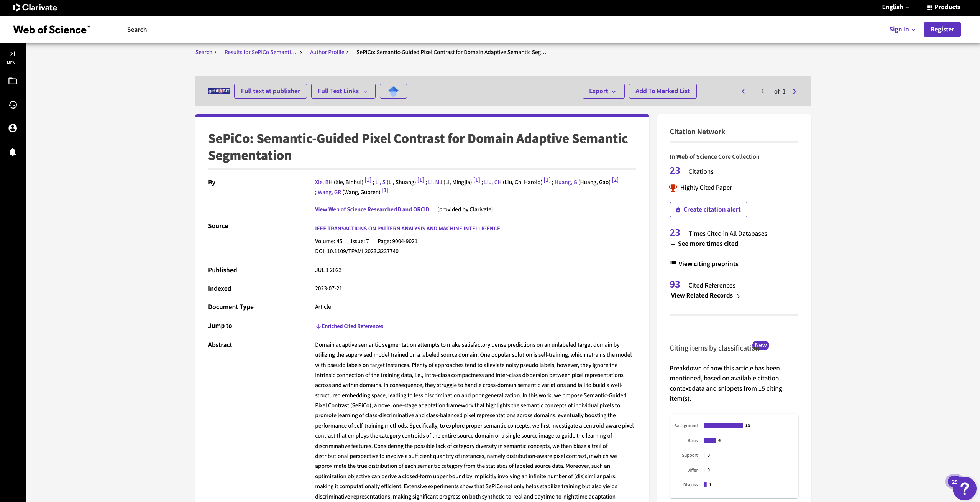Expand See more times cited
This screenshot has height=502, width=980.
(x=704, y=244)
